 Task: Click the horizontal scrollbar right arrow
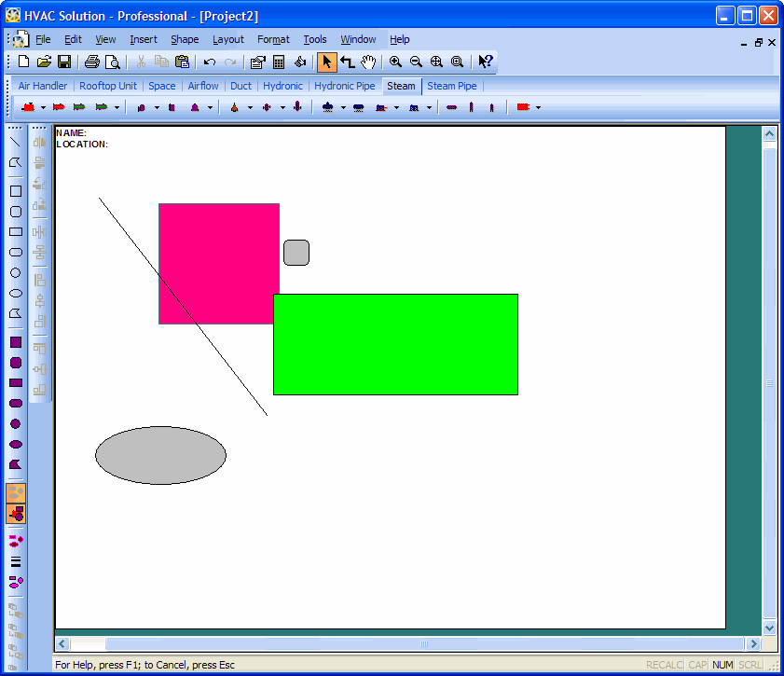tap(753, 644)
